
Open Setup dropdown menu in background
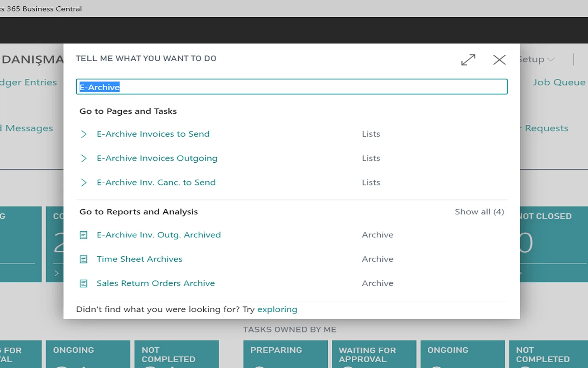[x=537, y=59]
